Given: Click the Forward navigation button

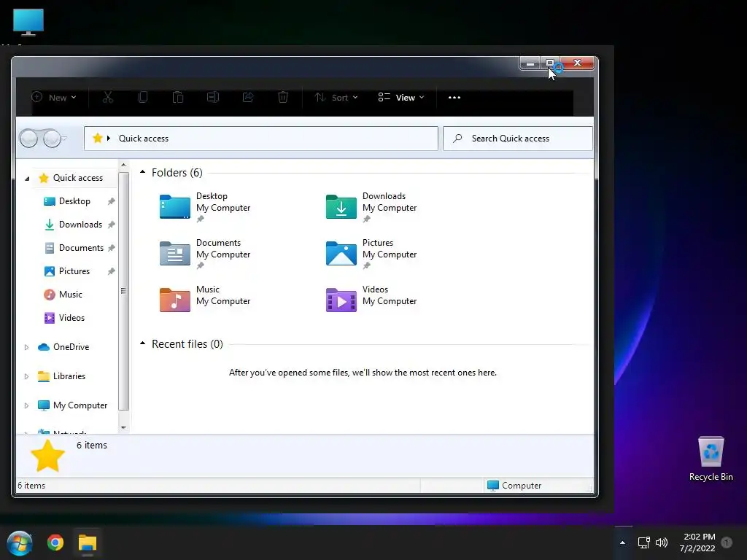Looking at the screenshot, I should (52, 139).
